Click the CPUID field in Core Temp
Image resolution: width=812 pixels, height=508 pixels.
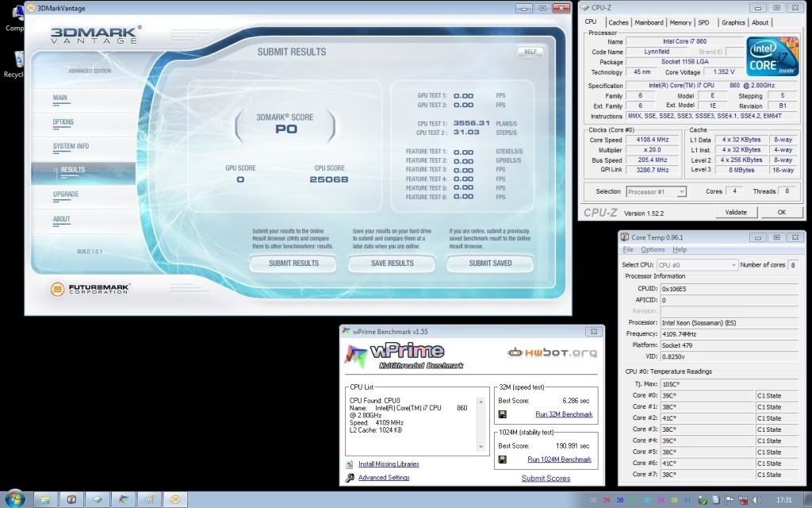click(x=730, y=289)
